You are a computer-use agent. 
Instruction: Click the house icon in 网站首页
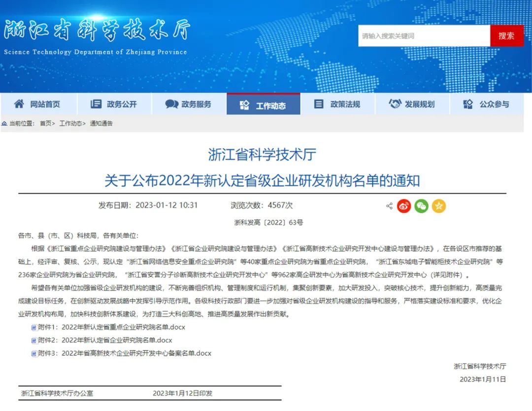coord(19,104)
